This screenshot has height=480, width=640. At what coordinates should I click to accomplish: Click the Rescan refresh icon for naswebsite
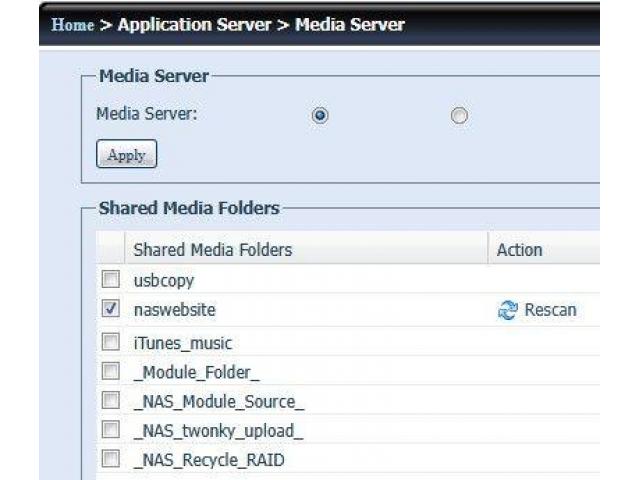(x=507, y=310)
